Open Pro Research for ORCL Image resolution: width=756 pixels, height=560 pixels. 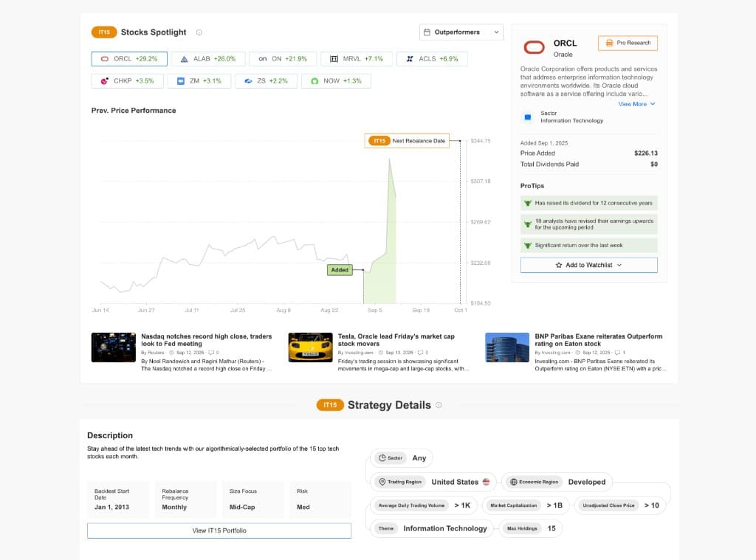point(628,43)
